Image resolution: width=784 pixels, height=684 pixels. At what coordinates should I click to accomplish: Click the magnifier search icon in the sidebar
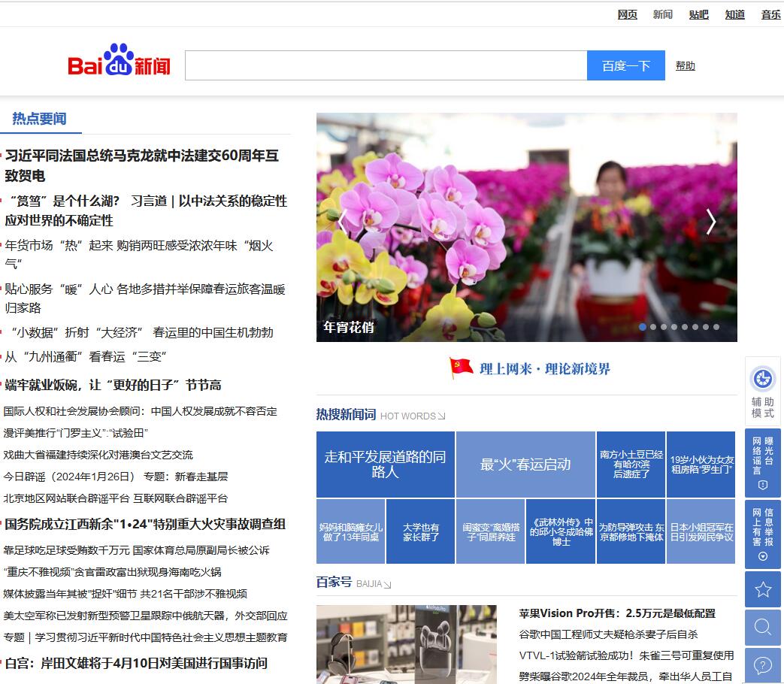tap(762, 627)
